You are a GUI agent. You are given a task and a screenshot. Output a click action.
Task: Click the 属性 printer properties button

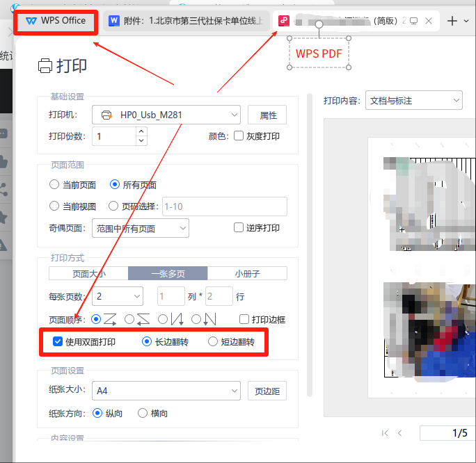(267, 115)
